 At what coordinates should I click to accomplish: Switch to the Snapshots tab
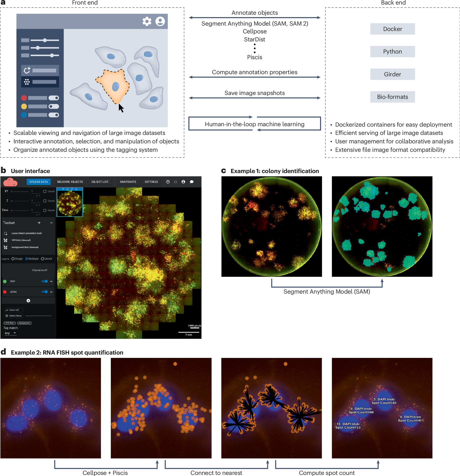(128, 182)
